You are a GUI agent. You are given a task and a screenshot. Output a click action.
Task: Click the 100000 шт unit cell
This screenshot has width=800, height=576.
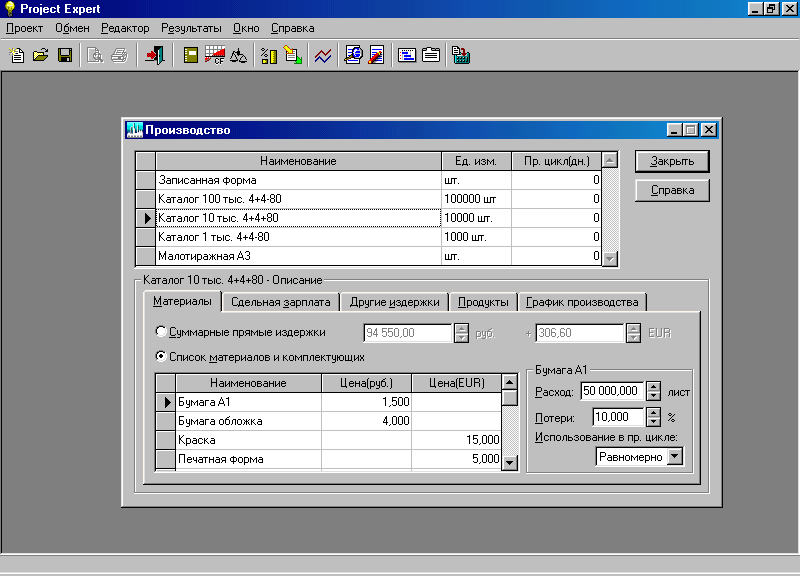click(x=476, y=199)
